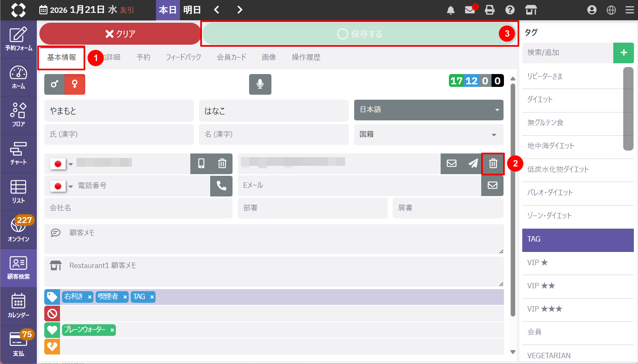
Task: Click the red クリア button
Action: click(x=120, y=34)
